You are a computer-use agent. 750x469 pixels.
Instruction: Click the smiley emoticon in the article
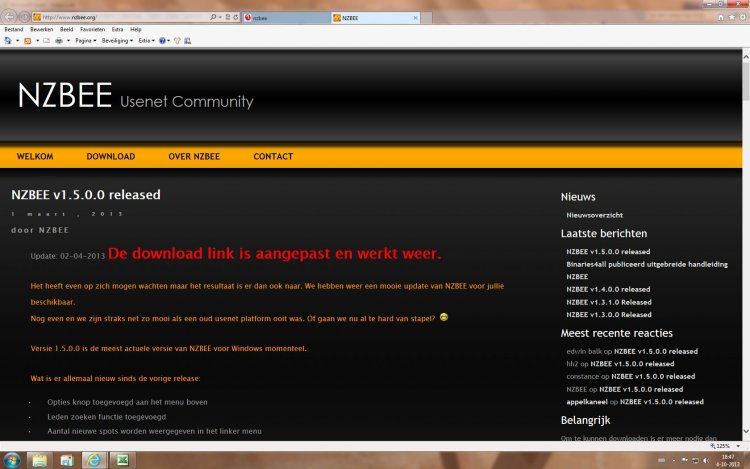444,317
